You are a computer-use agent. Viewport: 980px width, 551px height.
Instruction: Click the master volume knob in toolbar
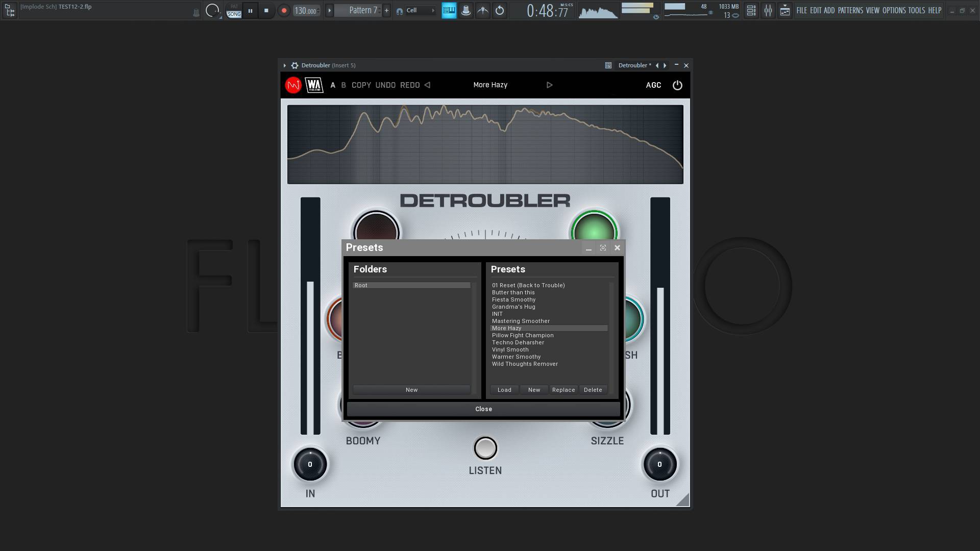(212, 10)
